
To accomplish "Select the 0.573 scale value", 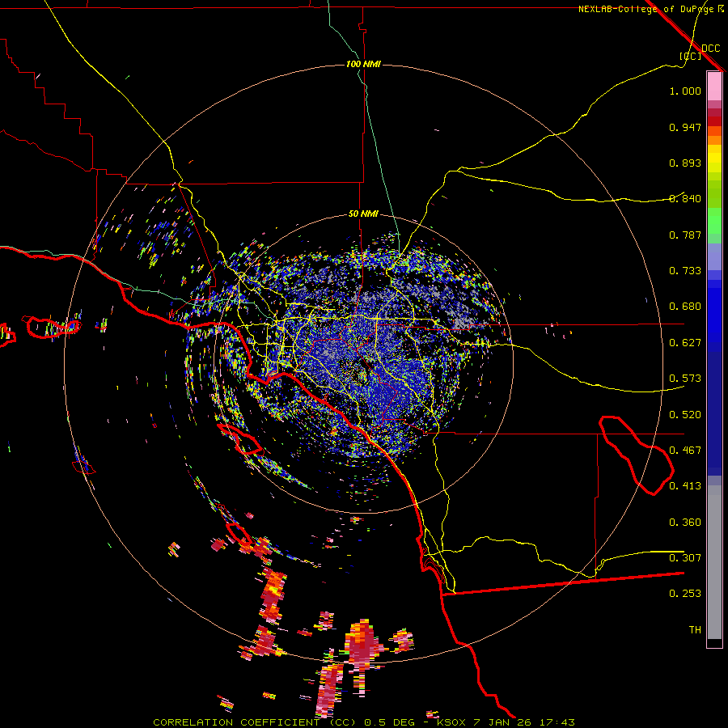I will [x=685, y=379].
